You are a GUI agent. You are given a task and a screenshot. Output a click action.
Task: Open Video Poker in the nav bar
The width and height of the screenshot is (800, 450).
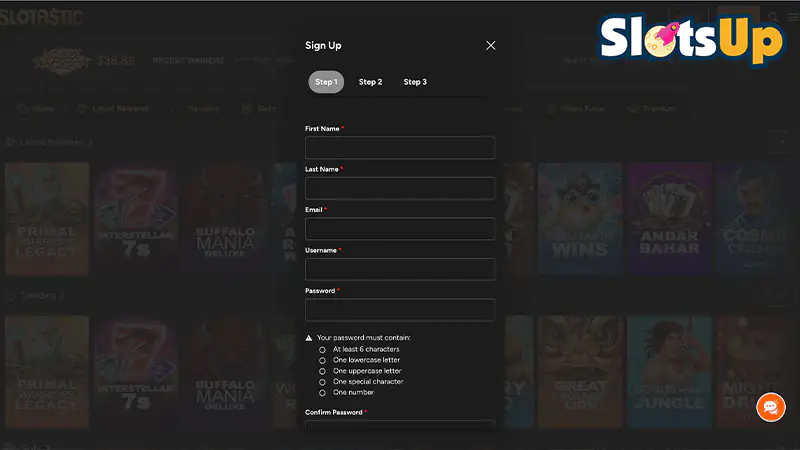pos(576,109)
